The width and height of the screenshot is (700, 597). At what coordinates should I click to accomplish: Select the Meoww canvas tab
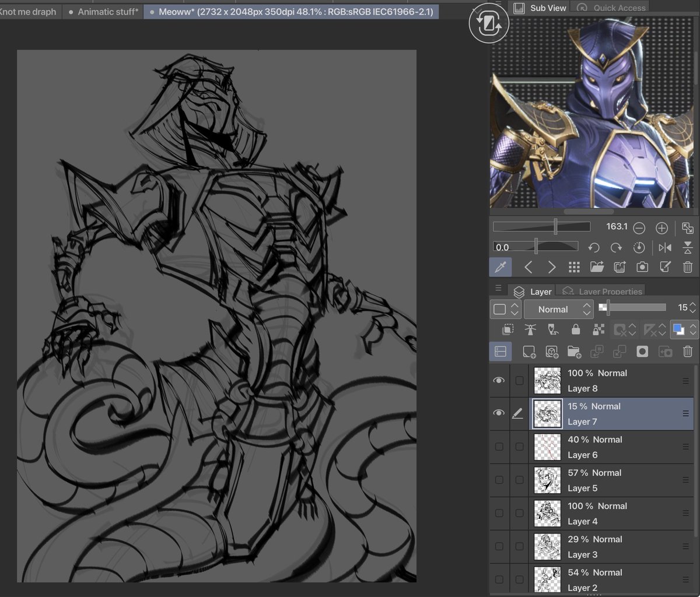(x=290, y=11)
